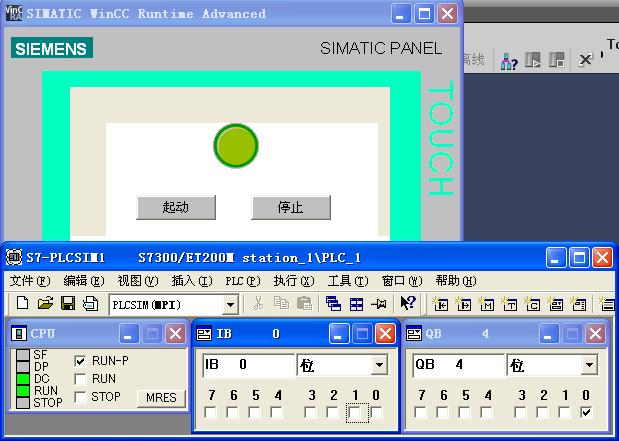Toggle bit 1 in the QB 4 window

[x=564, y=413]
